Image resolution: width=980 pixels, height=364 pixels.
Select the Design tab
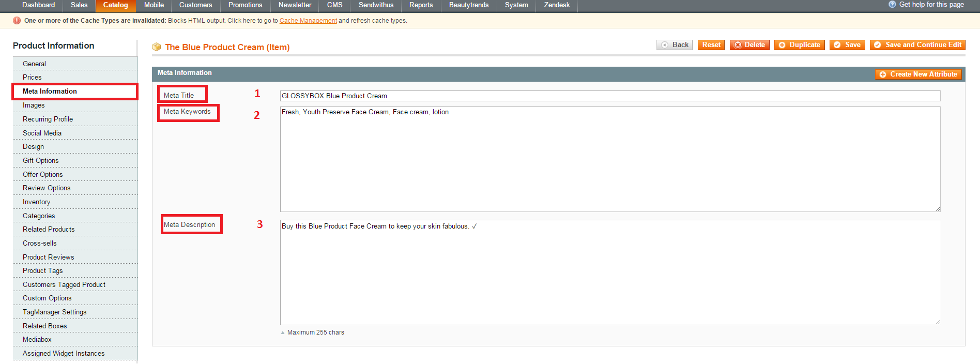(x=75, y=146)
